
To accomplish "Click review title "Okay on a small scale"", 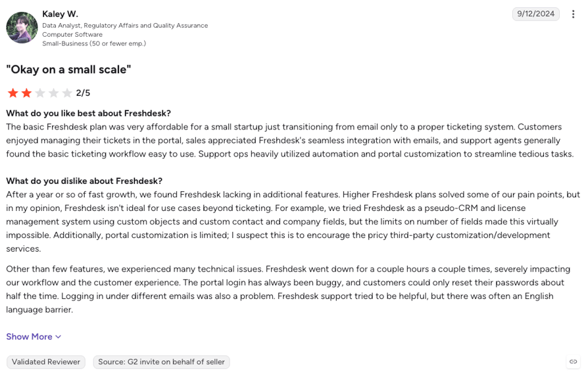I will pyautogui.click(x=68, y=70).
